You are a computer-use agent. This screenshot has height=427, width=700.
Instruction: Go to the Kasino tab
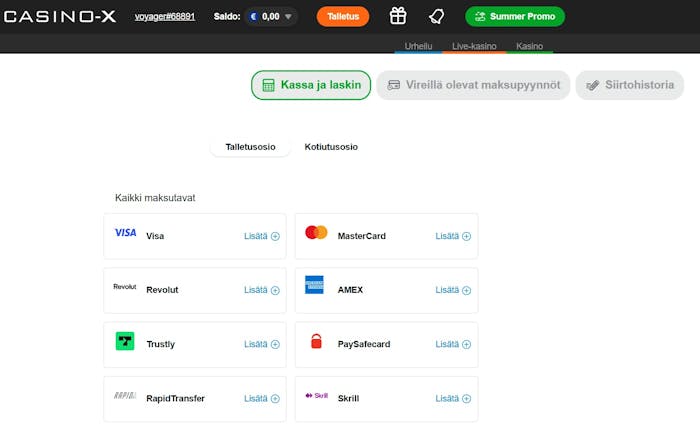click(529, 46)
